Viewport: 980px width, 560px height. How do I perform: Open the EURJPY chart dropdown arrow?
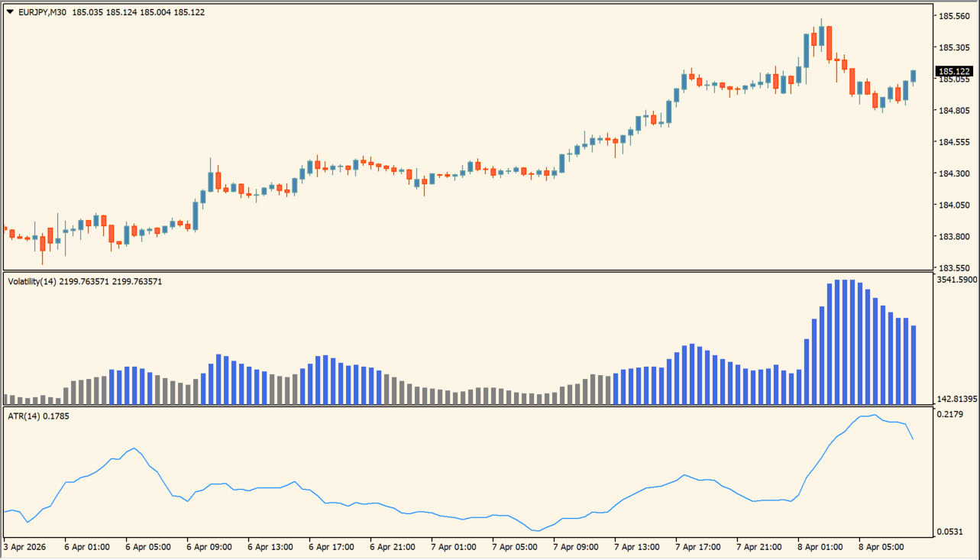(x=9, y=12)
